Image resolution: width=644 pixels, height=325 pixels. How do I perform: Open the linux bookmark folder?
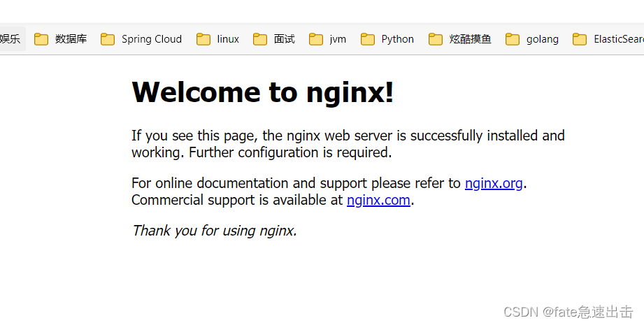(x=217, y=39)
